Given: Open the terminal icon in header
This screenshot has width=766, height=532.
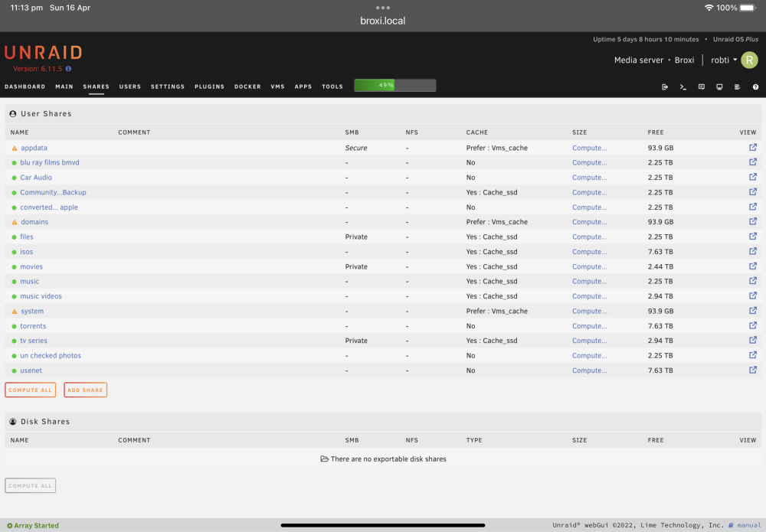Looking at the screenshot, I should click(683, 86).
